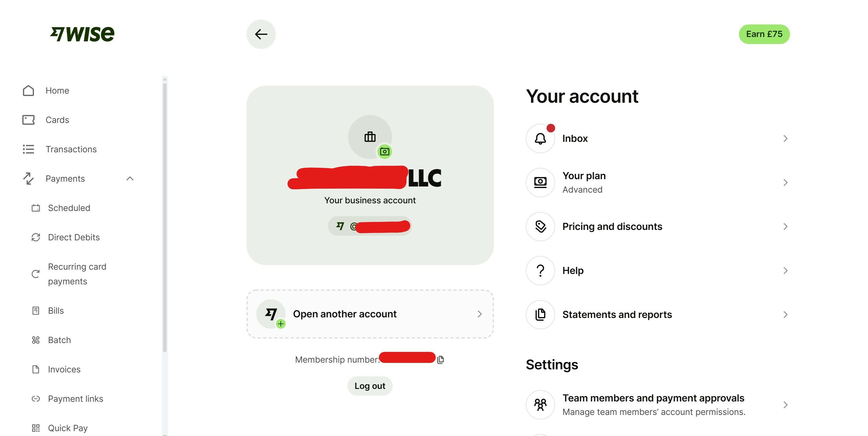The width and height of the screenshot is (868, 436).
Task: Click the back arrow button
Action: tap(261, 34)
